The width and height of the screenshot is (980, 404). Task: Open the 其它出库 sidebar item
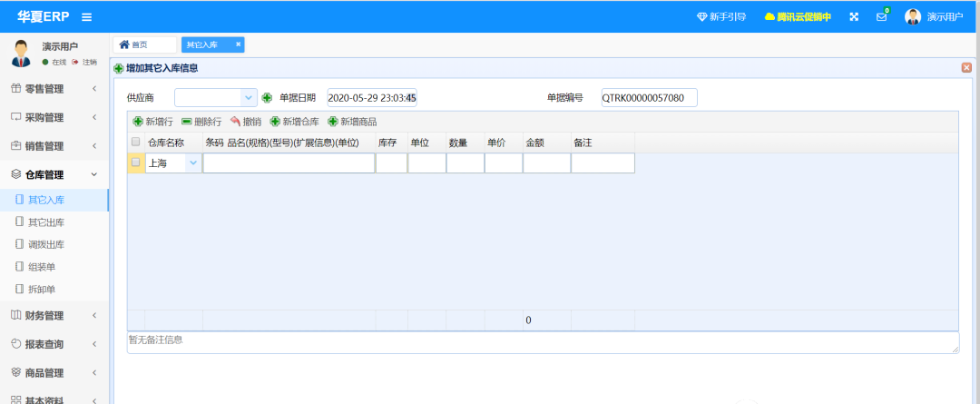point(54,222)
